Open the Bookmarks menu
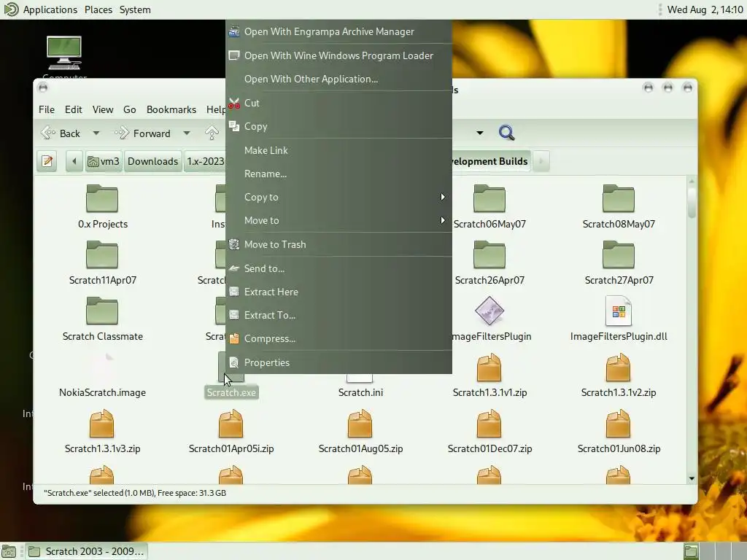The width and height of the screenshot is (747, 560). (171, 109)
